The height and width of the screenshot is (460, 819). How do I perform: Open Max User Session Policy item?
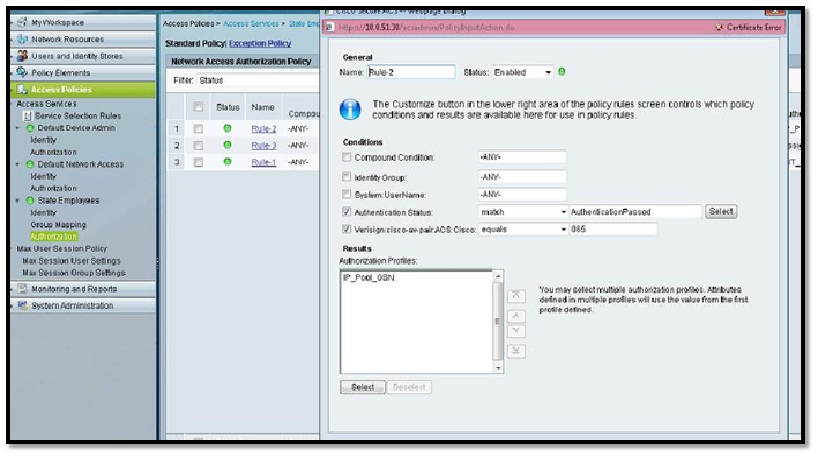pyautogui.click(x=62, y=249)
